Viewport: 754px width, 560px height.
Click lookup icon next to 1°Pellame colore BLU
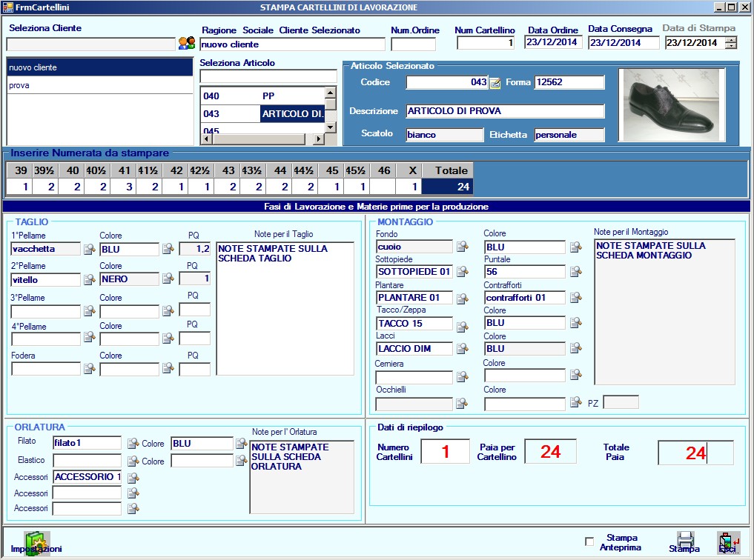(168, 249)
